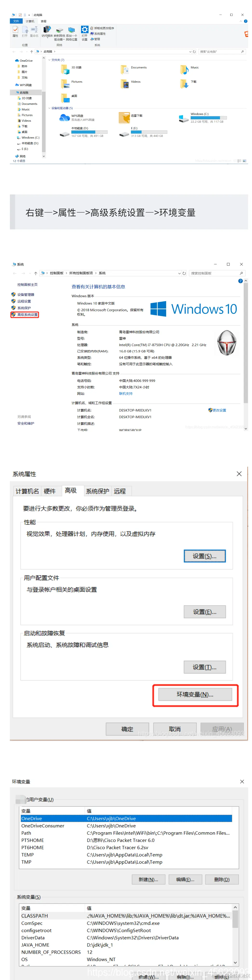Click the 环境变量(N)... button

tap(195, 694)
